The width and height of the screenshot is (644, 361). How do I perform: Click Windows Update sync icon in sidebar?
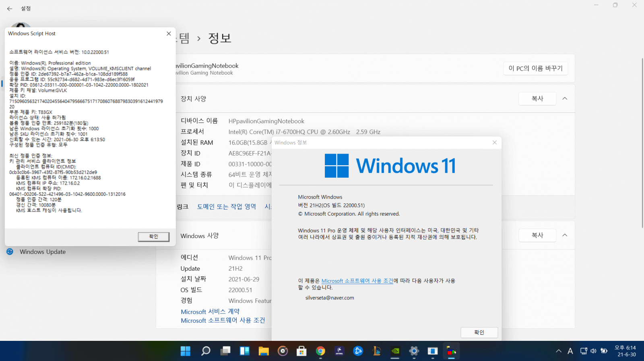[10, 251]
